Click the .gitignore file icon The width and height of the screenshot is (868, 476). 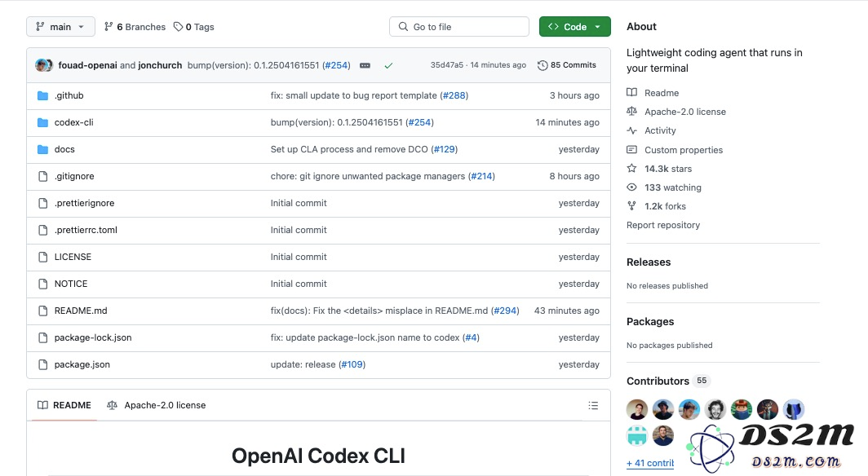[42, 176]
